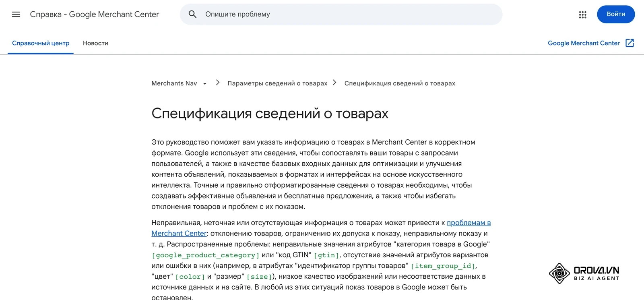
Task: Click the Войти sign-in button
Action: [616, 14]
